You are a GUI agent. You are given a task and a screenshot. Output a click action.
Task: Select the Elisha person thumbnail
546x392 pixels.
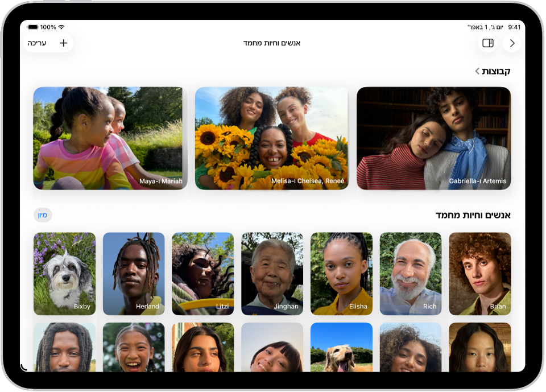tap(342, 274)
